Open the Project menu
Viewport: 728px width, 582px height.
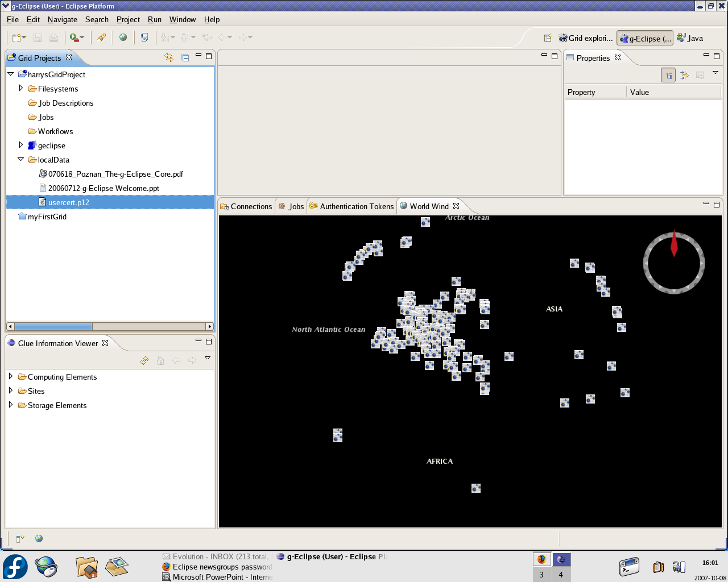tap(128, 19)
